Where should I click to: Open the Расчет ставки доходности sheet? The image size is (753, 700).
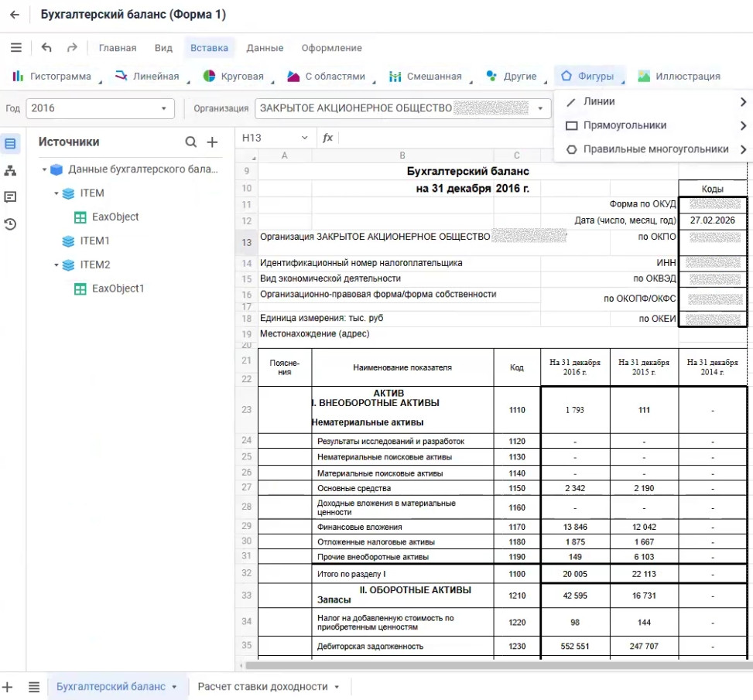[262, 687]
